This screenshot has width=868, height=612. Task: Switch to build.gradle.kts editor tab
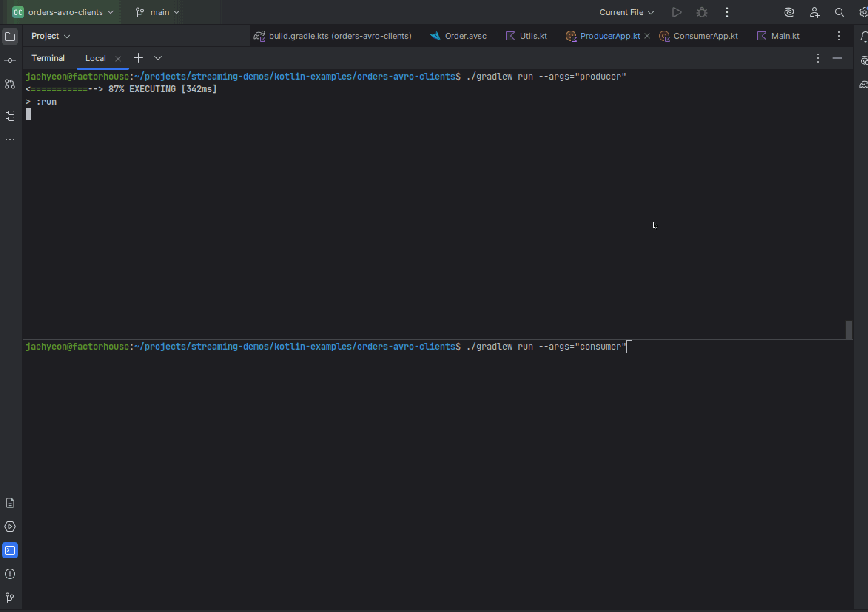tap(333, 36)
